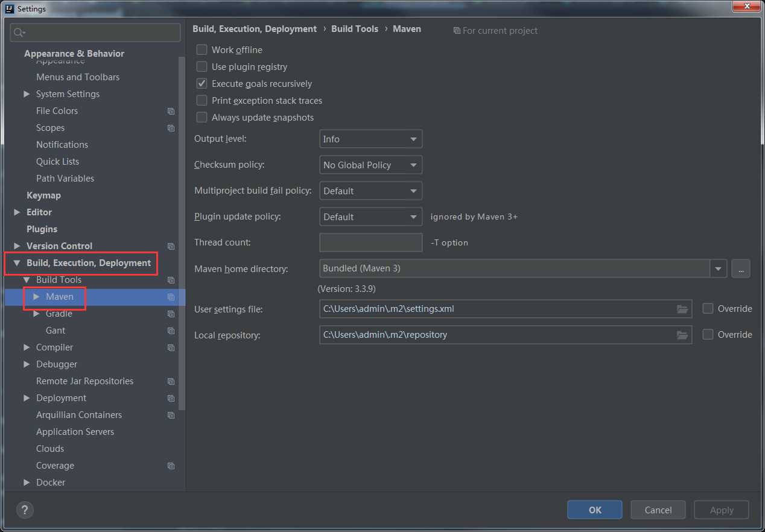The height and width of the screenshot is (532, 765).
Task: Expand the Docker node arrow
Action: pyautogui.click(x=27, y=483)
